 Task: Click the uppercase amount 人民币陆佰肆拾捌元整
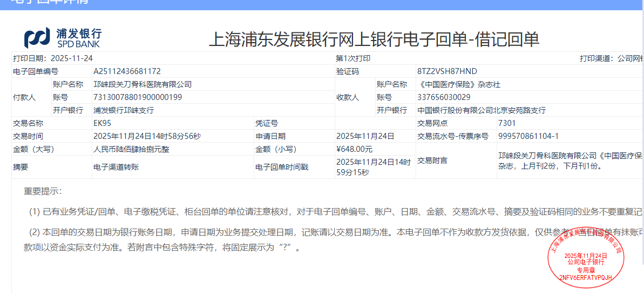131,149
